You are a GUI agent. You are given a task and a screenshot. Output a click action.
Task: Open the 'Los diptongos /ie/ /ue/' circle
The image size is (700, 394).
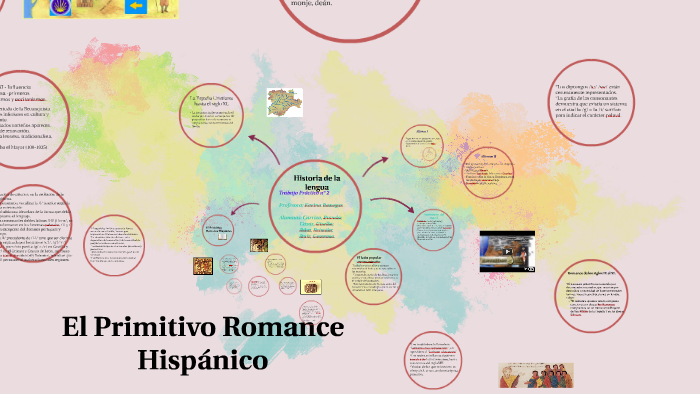pos(591,102)
